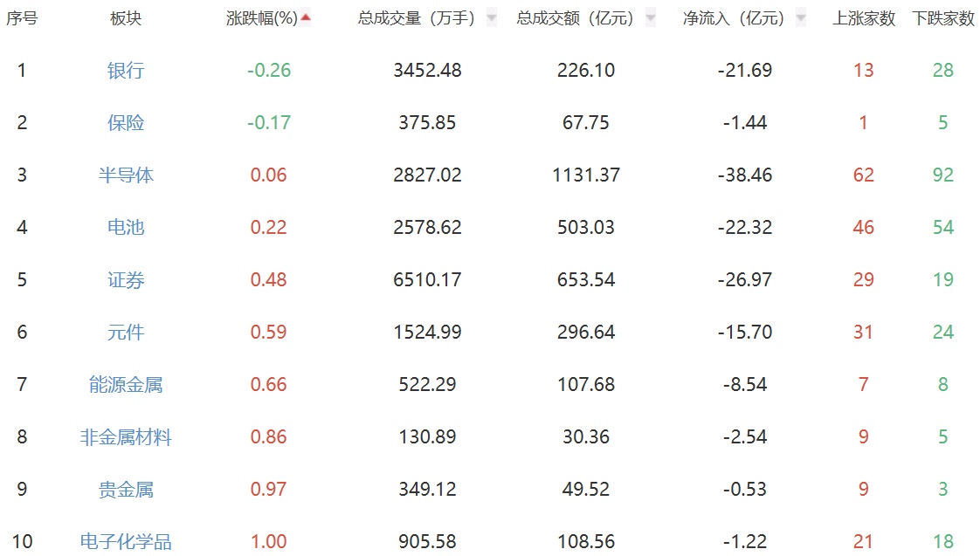This screenshot has width=980, height=556.
Task: Select the 上涨家数 column header
Action: [x=864, y=18]
